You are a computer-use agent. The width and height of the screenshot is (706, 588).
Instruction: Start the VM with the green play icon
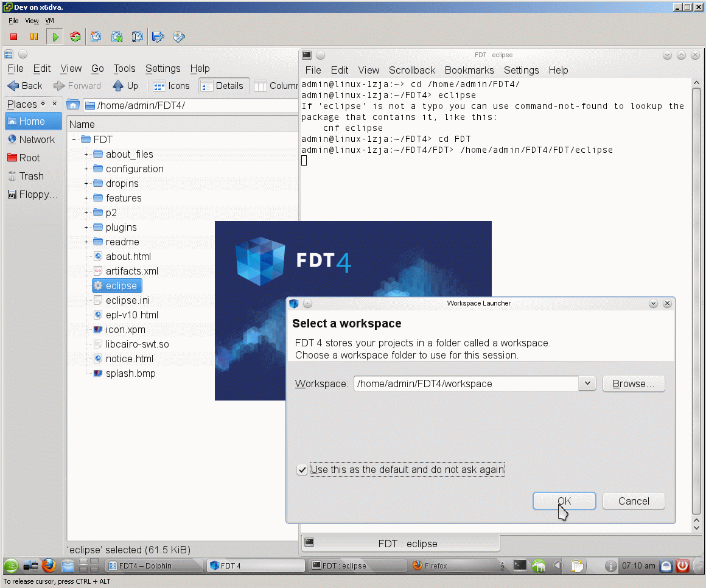(x=55, y=37)
